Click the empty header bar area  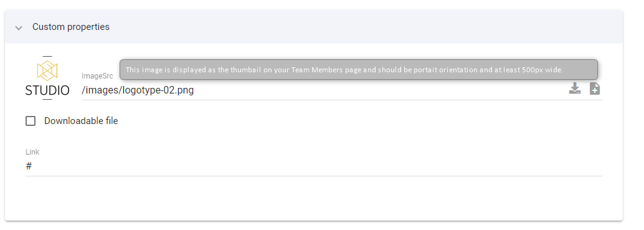[366, 27]
